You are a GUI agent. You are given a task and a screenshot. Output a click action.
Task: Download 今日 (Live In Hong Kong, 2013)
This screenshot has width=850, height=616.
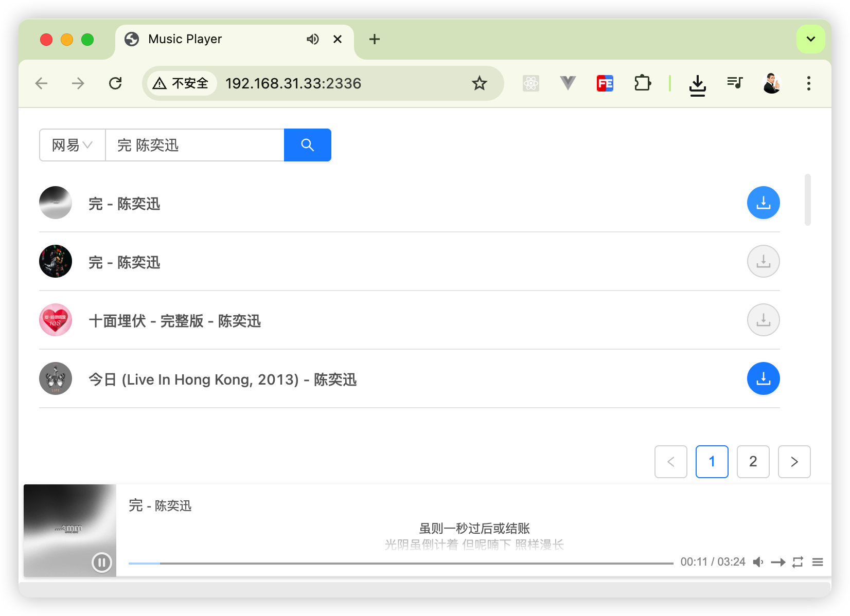(763, 378)
